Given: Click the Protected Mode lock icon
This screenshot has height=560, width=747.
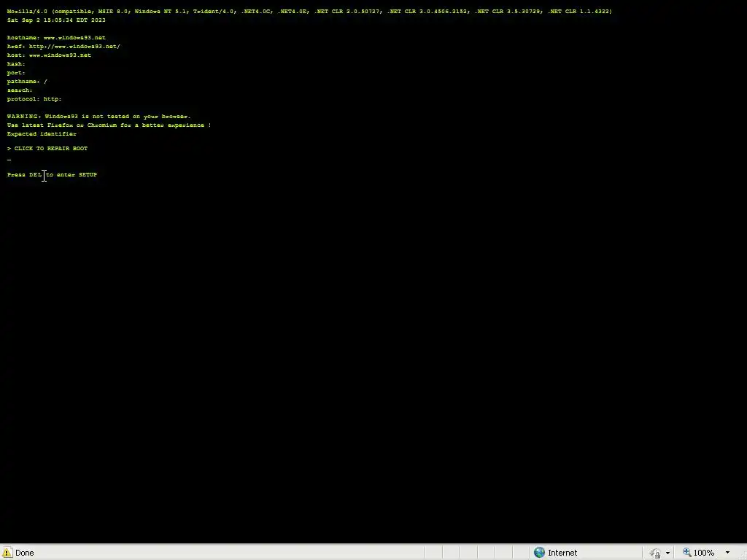Looking at the screenshot, I should 655,553.
